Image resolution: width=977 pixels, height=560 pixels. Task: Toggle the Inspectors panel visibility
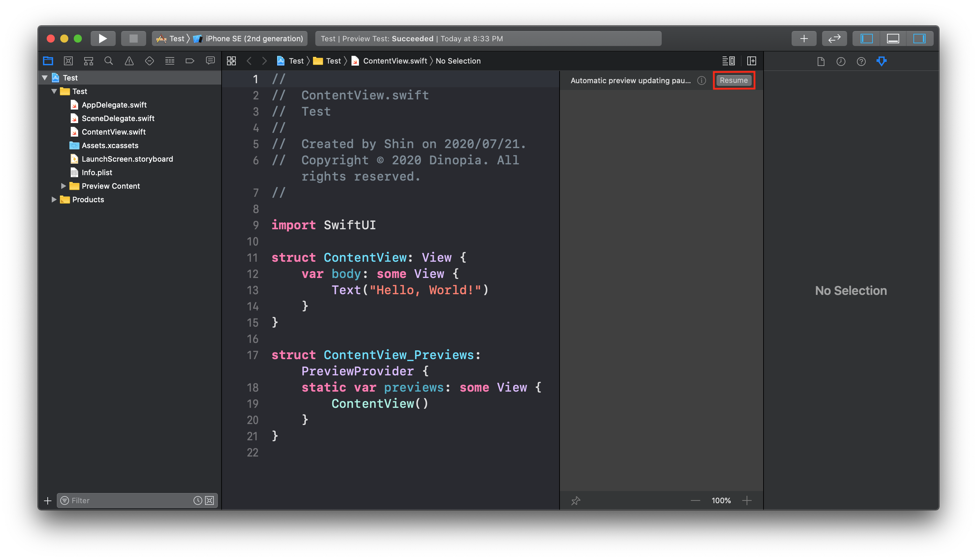pos(919,39)
